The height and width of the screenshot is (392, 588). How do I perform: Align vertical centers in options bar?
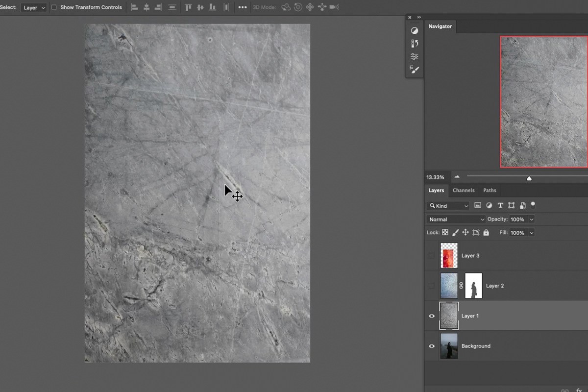click(200, 7)
